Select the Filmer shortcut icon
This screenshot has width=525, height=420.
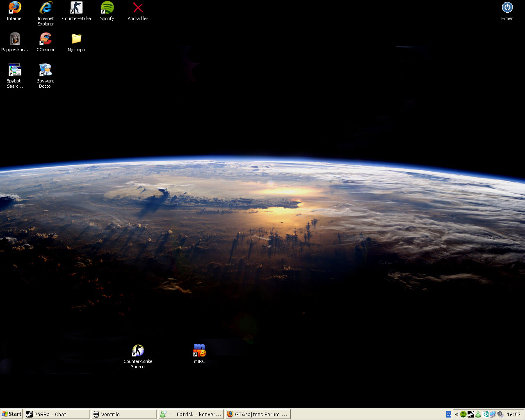tap(507, 8)
